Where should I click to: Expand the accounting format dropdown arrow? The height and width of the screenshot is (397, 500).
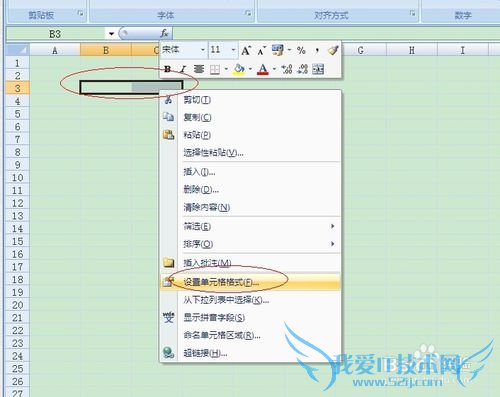pyautogui.click(x=289, y=50)
